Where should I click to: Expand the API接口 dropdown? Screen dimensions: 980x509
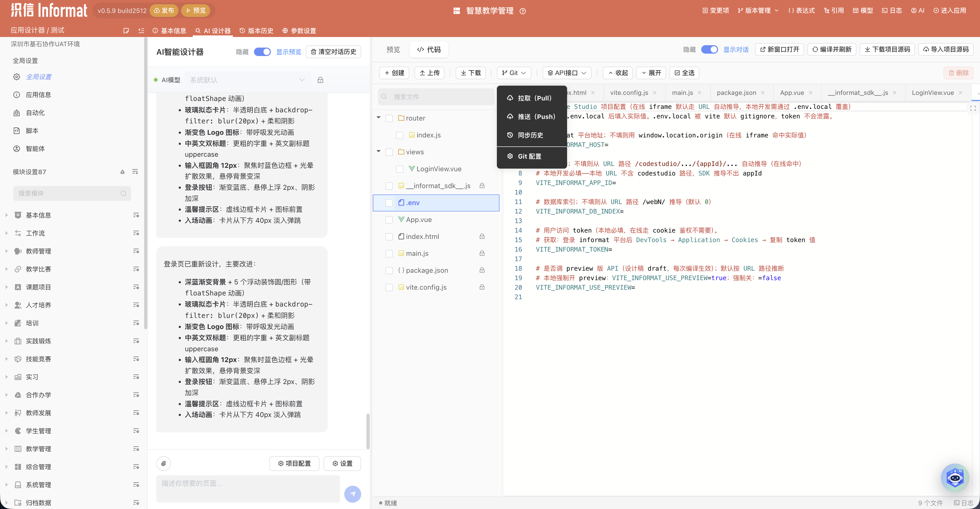click(x=567, y=73)
